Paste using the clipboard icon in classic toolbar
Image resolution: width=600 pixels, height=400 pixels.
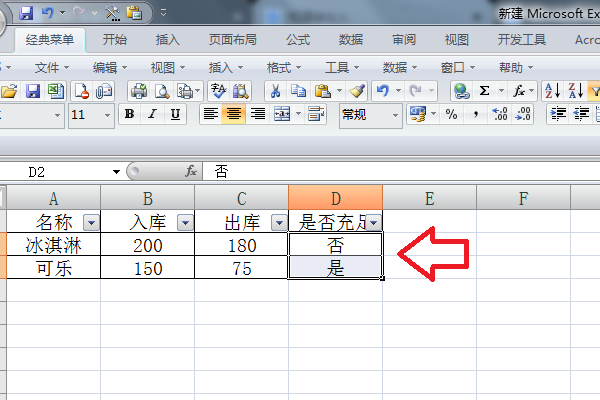click(x=323, y=91)
